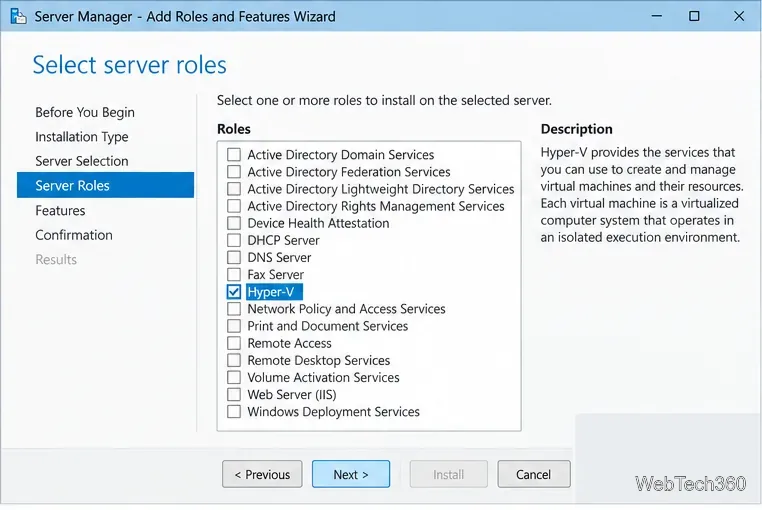Tick the DNS Server checkbox
The image size is (762, 510).
(x=234, y=257)
